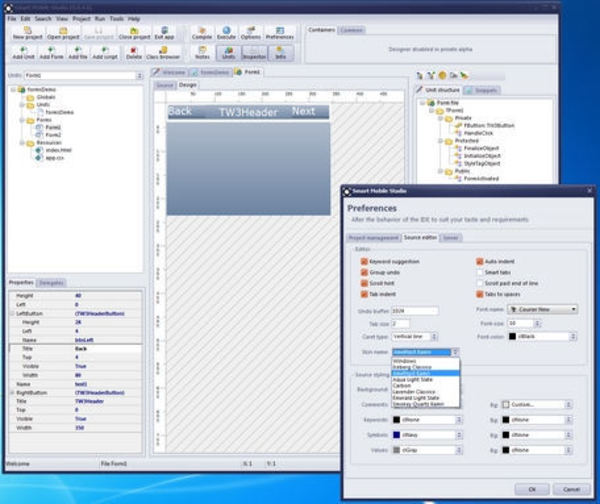Enable the Smart tabs checkbox

click(479, 272)
